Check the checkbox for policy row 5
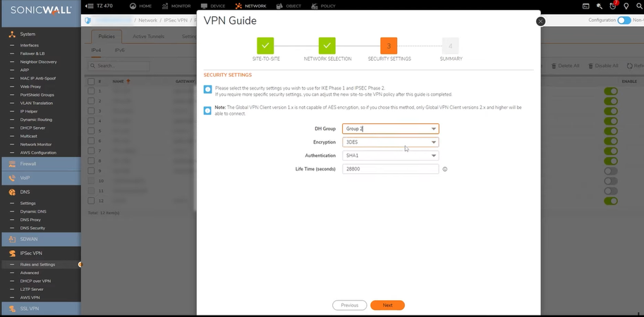Viewport: 644px width, 317px height. point(91,131)
